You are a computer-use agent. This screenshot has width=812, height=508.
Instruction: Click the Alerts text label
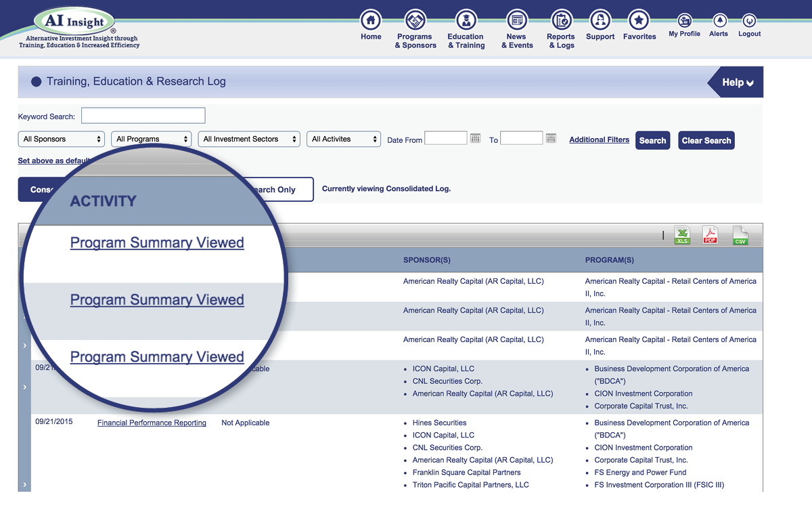coord(719,34)
